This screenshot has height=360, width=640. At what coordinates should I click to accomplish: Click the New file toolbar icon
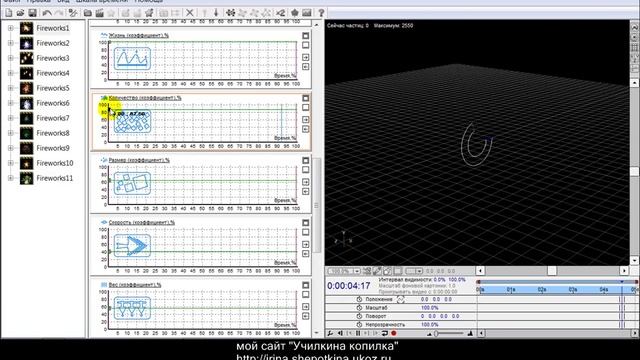(8, 13)
